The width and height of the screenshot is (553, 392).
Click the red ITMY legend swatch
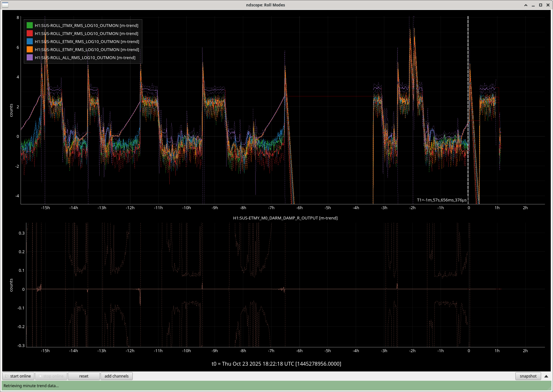[30, 33]
